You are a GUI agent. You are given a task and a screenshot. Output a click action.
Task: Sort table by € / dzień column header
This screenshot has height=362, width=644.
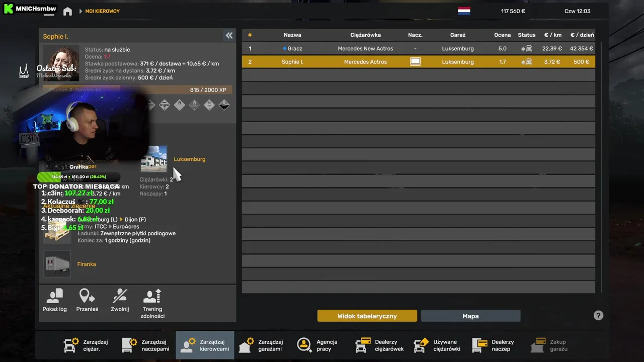pos(582,35)
